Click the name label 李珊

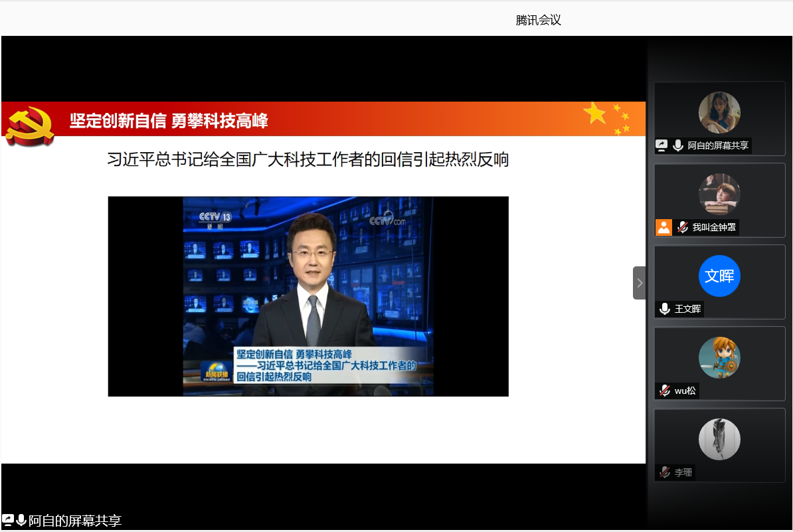pos(683,472)
